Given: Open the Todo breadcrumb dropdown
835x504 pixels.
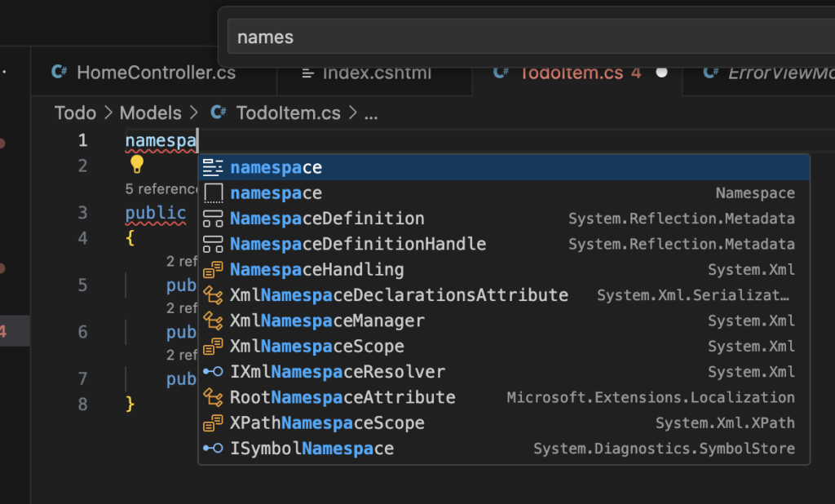Looking at the screenshot, I should point(76,113).
